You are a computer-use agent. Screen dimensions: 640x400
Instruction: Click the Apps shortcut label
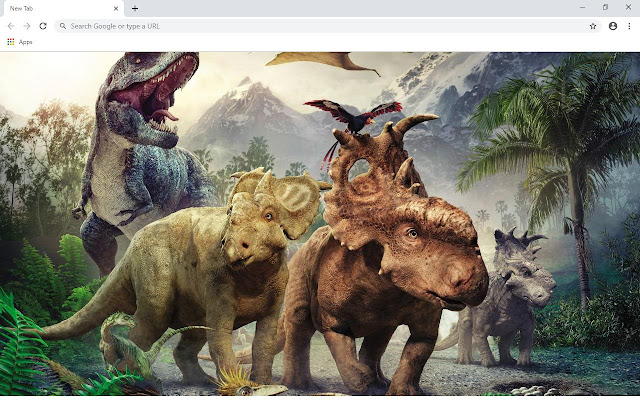click(25, 42)
